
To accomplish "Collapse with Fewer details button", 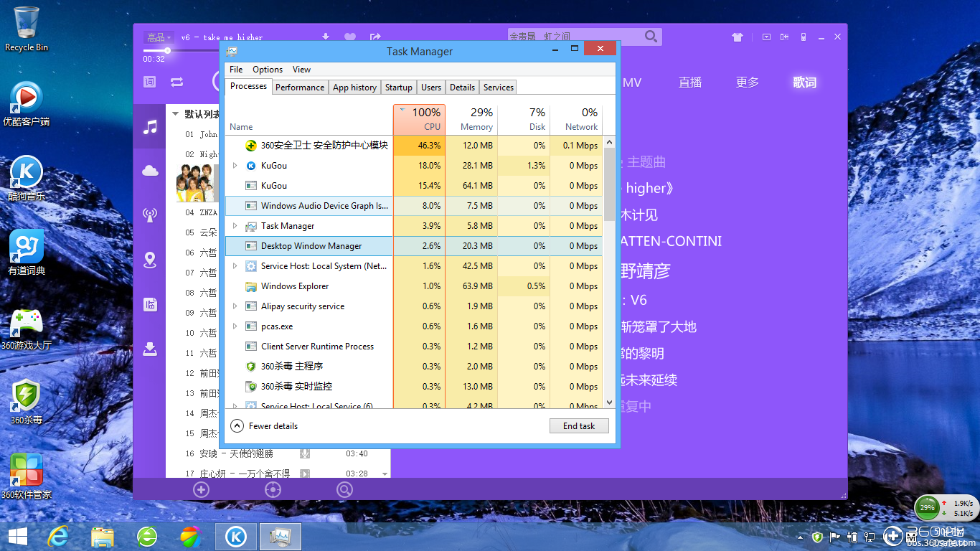I will pyautogui.click(x=264, y=425).
